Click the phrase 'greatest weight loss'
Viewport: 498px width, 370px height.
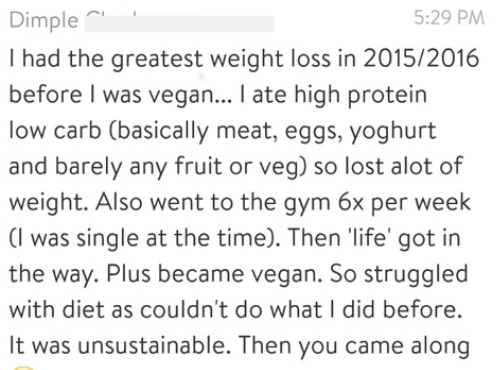click(220, 59)
